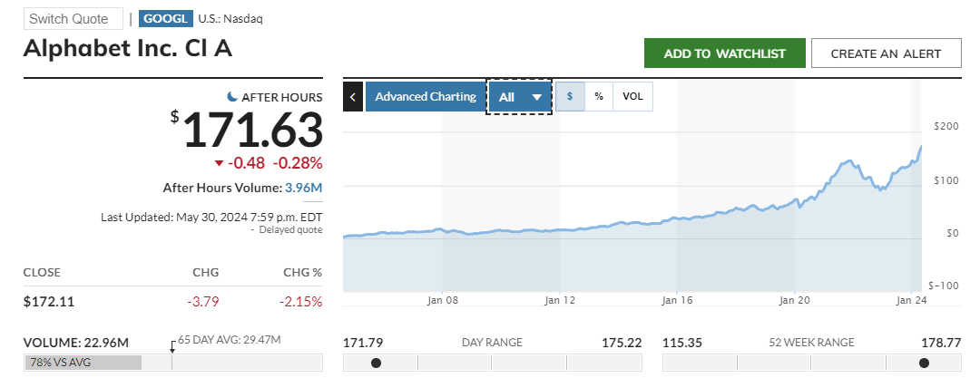Open Advanced Charting
Image resolution: width=980 pixels, height=378 pixels.
[426, 96]
